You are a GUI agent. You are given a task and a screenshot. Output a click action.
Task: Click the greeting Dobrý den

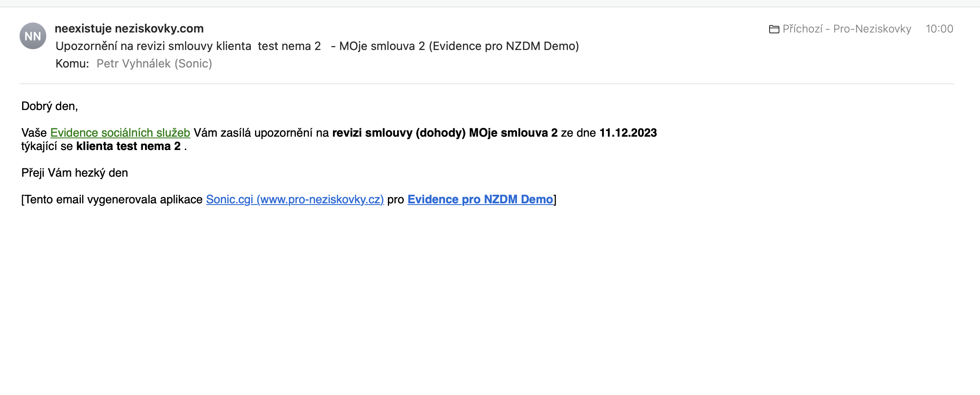(x=49, y=106)
